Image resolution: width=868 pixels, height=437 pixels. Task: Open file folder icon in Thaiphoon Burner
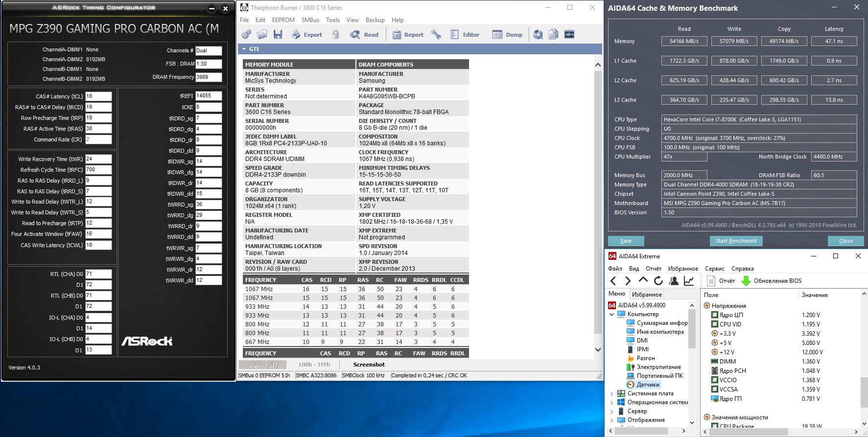(262, 34)
